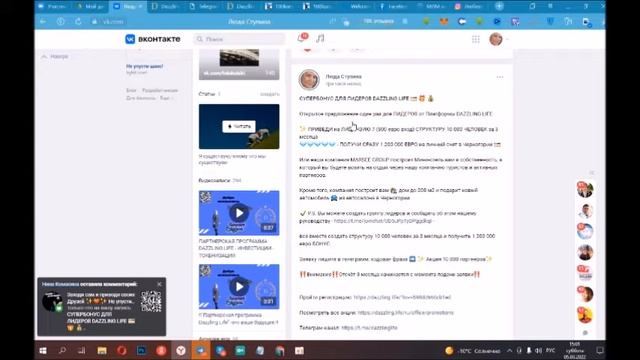Open Telegram taskbar icon
640x360 pixels.
[x=201, y=351]
